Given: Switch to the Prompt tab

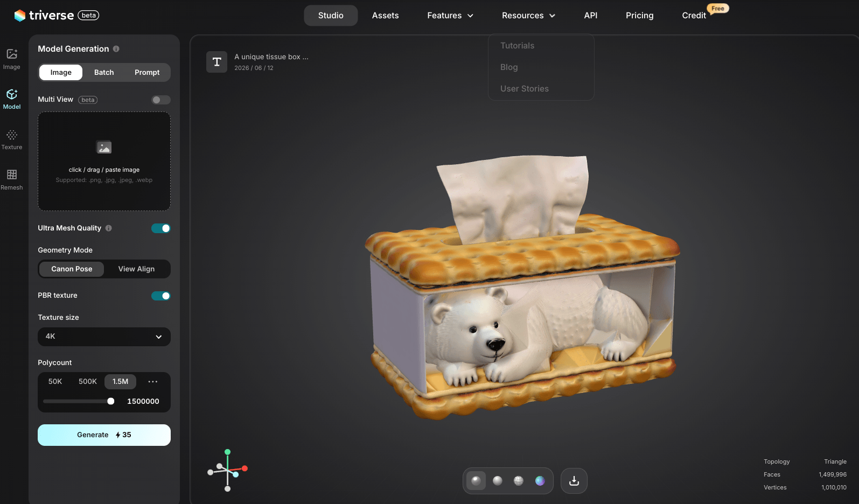Looking at the screenshot, I should coord(147,73).
